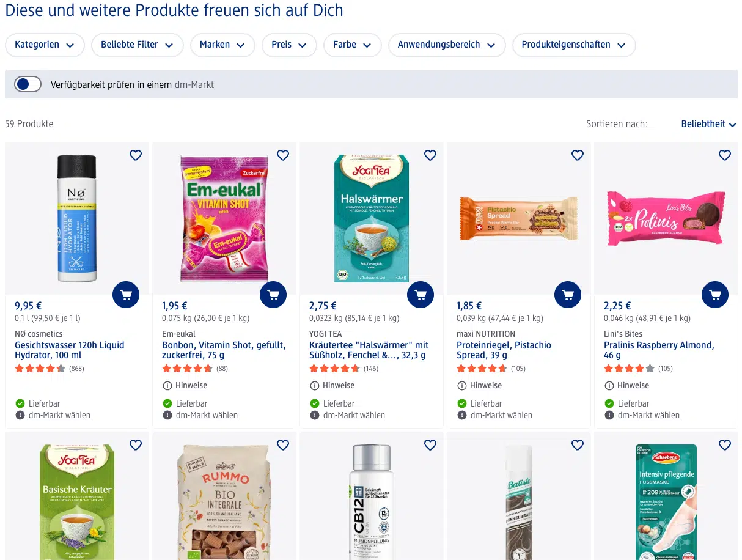This screenshot has width=742, height=560.
Task: Add YOGI TEA Halswärmer to cart
Action: 421,294
